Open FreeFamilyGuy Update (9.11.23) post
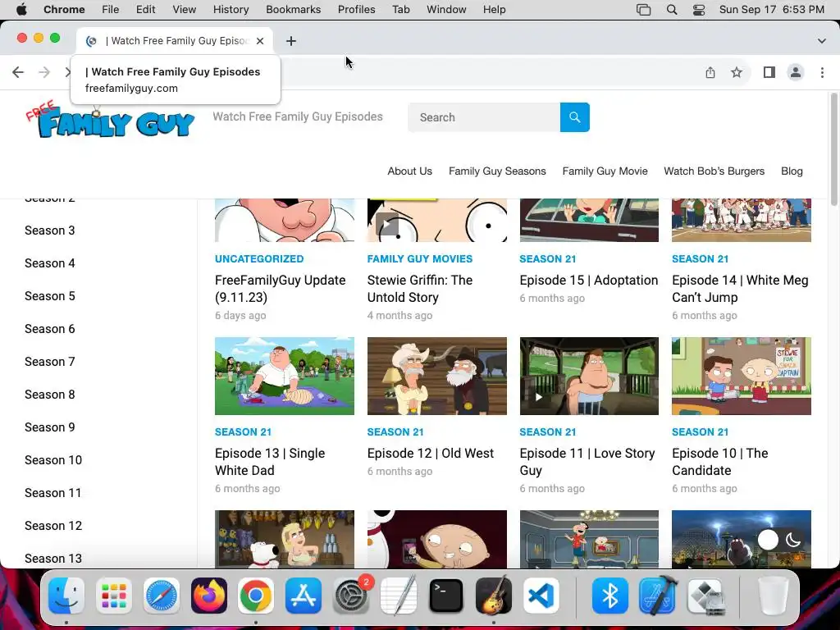840x630 pixels. coord(281,289)
